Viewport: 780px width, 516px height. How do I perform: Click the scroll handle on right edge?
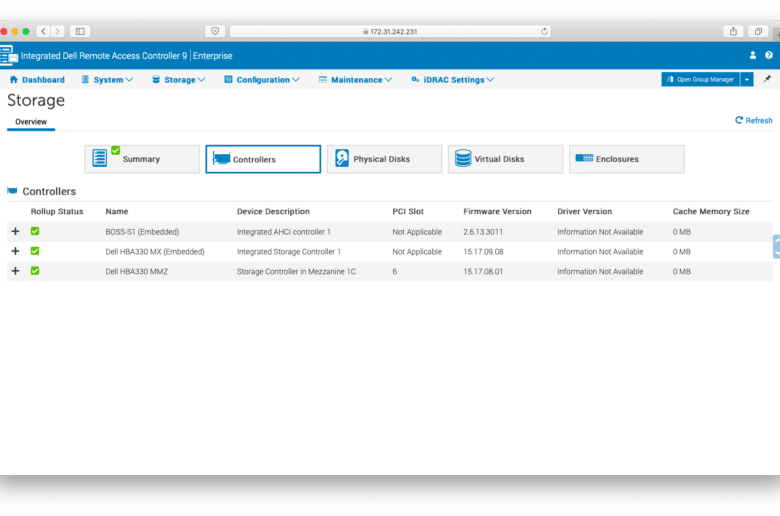coord(776,246)
